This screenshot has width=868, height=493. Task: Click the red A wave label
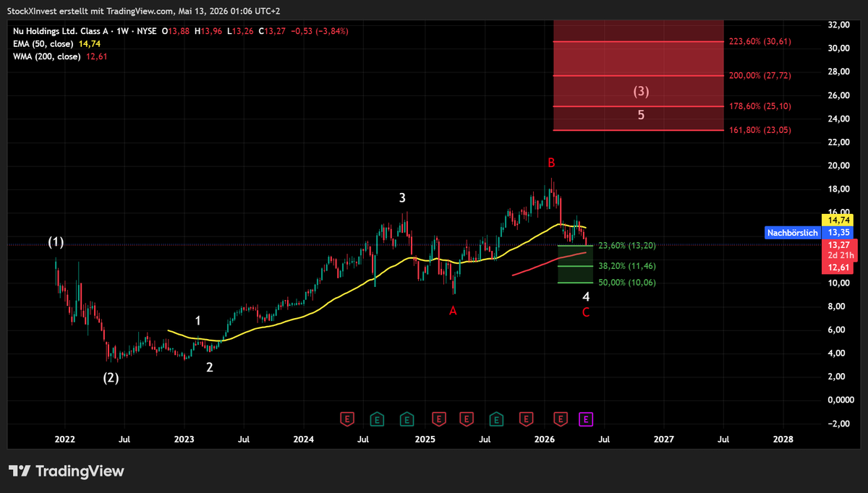[x=453, y=311]
